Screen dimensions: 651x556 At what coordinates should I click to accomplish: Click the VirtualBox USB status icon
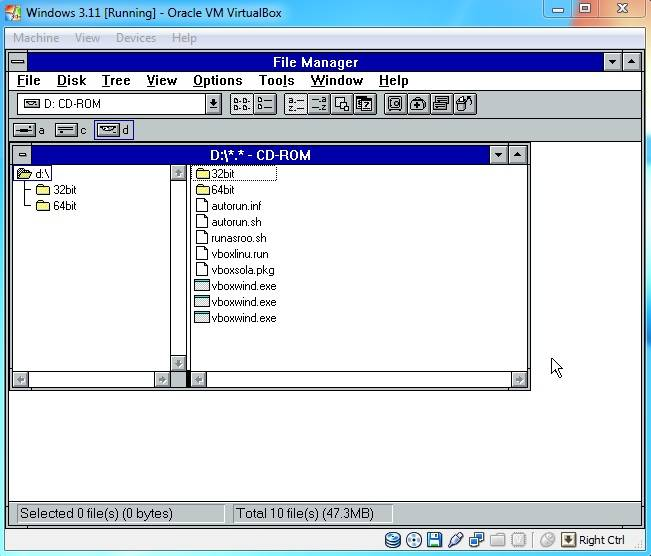(456, 541)
